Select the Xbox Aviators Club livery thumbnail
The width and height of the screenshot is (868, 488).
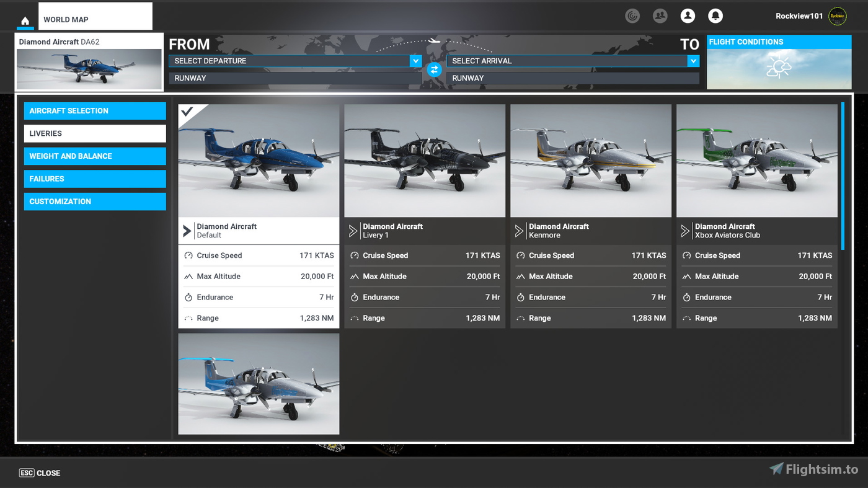756,160
